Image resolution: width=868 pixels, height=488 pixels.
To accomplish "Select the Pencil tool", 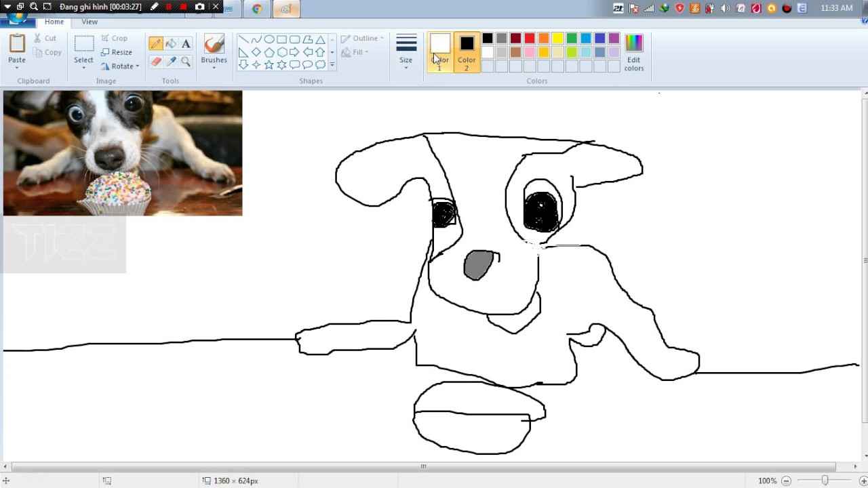I will click(x=156, y=43).
